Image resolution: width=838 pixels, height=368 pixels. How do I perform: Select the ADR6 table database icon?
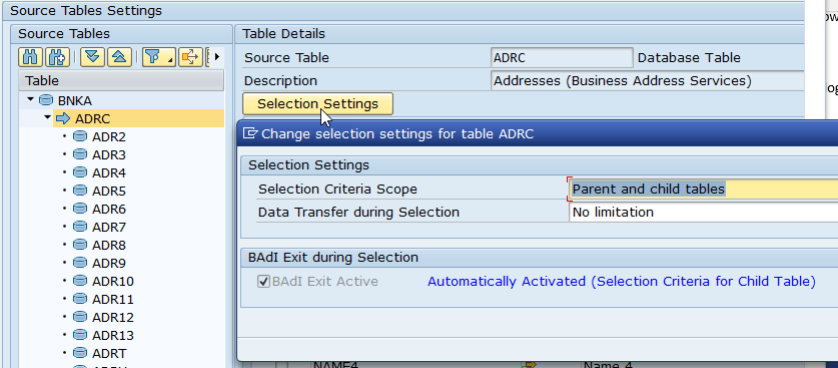pyautogui.click(x=80, y=209)
